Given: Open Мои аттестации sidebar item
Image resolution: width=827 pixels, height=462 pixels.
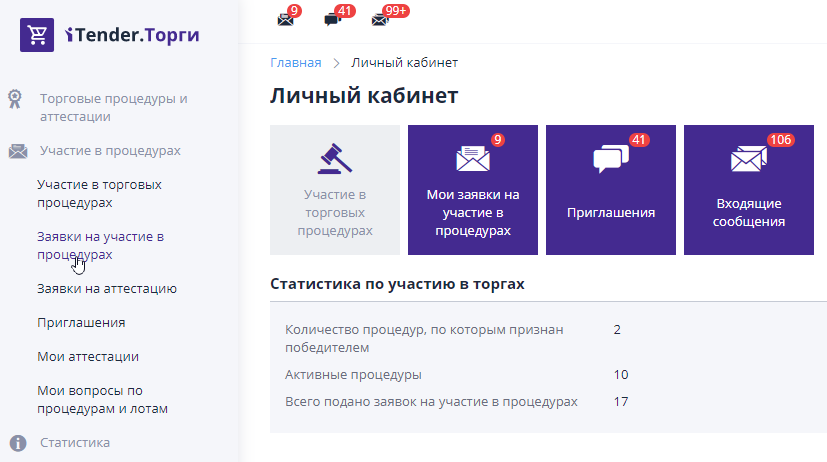Looking at the screenshot, I should click(88, 357).
